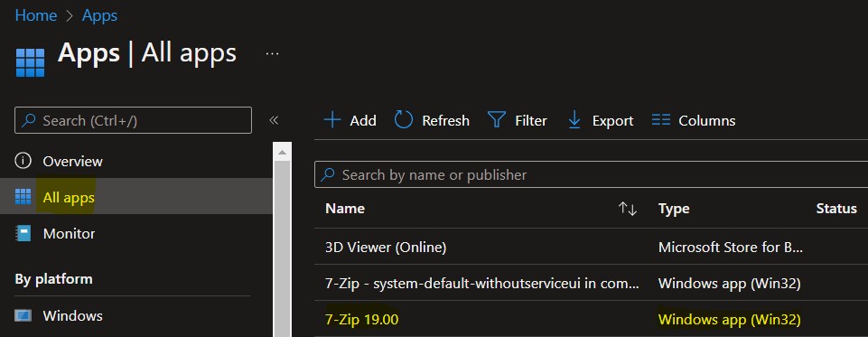Click magnifier icon in publisher search box
The width and height of the screenshot is (868, 337).
328,175
